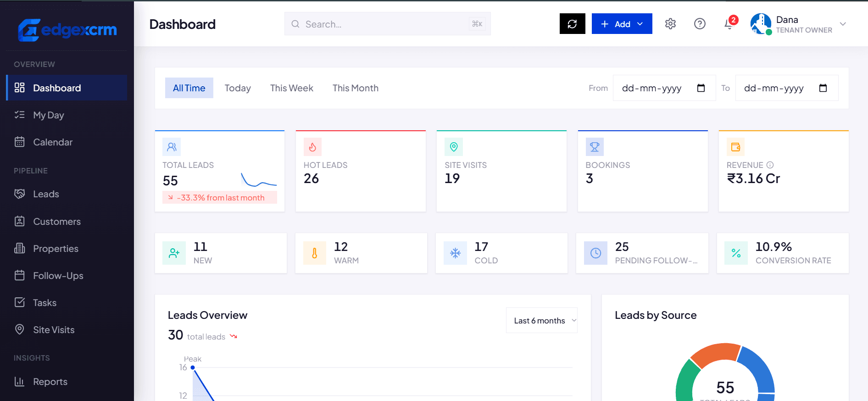Switch to the This Month tab
Image resolution: width=868 pixels, height=401 pixels.
point(356,88)
